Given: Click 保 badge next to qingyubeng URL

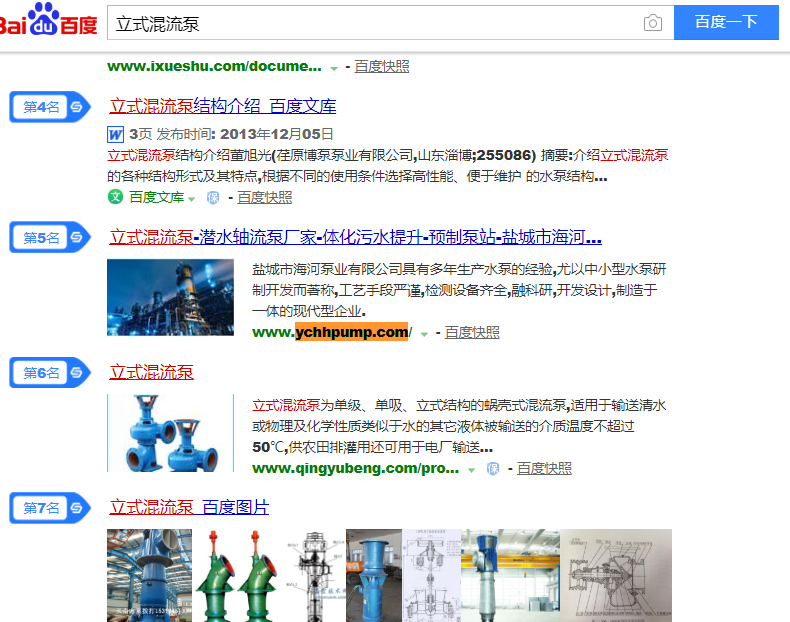Looking at the screenshot, I should [493, 469].
